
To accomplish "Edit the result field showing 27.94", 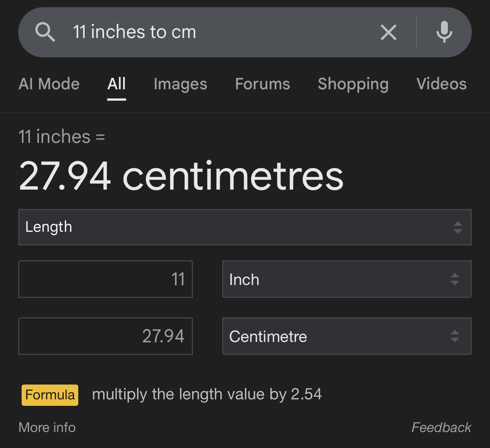I will point(105,336).
